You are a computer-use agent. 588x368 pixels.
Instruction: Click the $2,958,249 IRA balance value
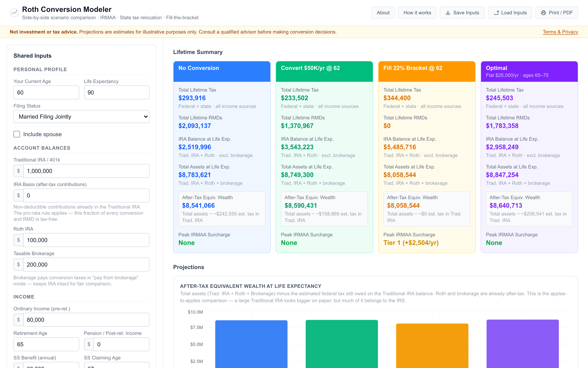click(502, 147)
